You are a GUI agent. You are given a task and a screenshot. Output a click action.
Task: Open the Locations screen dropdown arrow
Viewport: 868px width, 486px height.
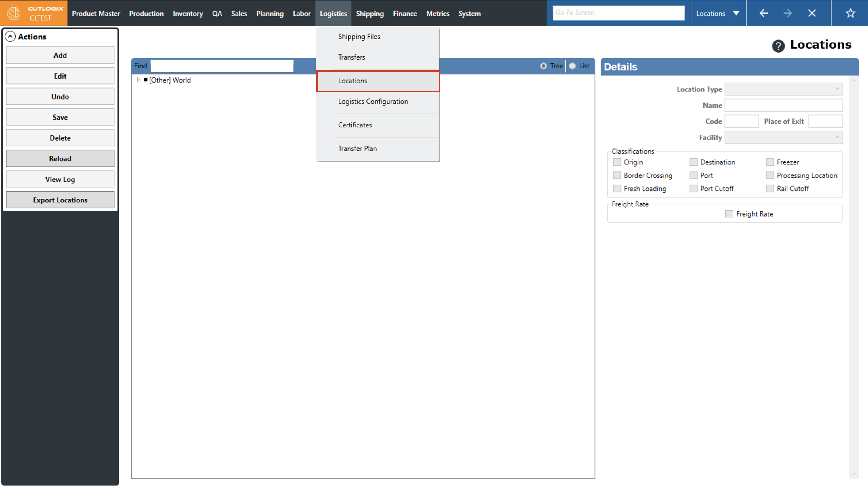736,13
